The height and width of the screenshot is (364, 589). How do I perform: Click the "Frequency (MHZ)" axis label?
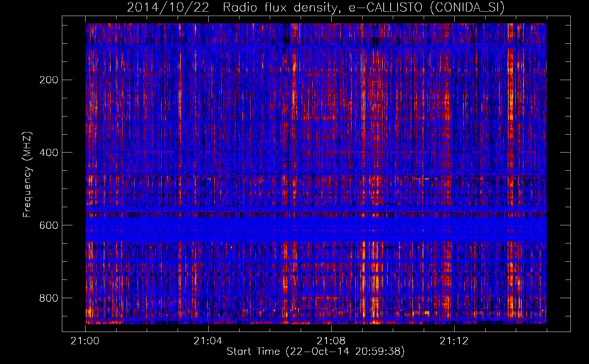pyautogui.click(x=27, y=174)
